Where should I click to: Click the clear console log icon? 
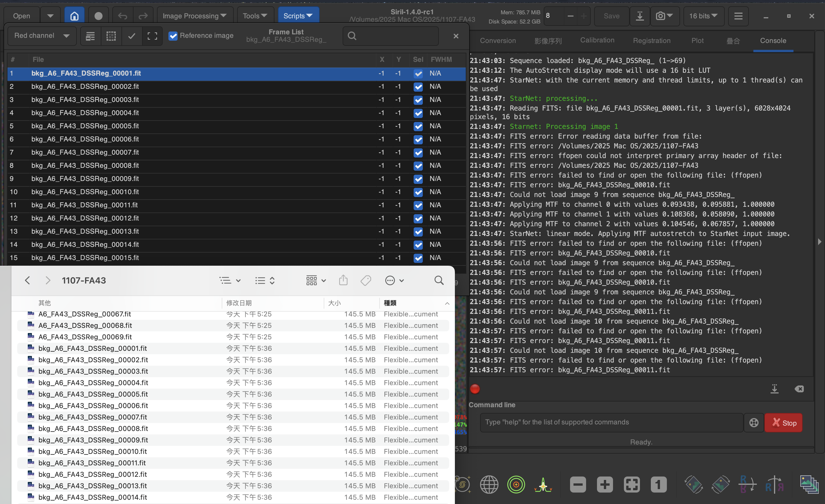point(799,389)
